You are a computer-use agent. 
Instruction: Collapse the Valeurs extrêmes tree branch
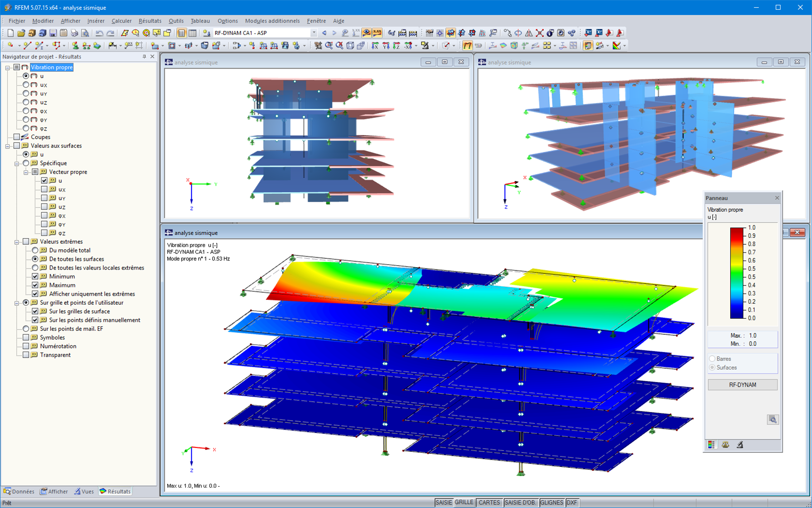(16, 241)
